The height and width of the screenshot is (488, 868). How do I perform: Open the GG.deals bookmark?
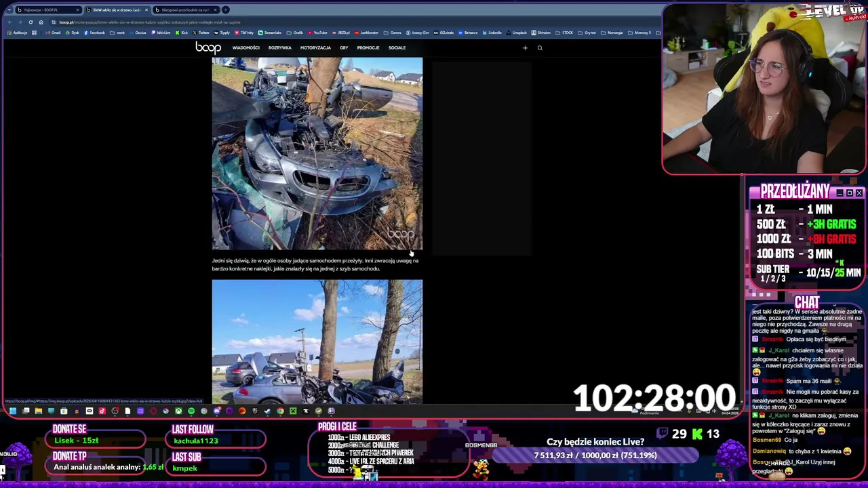tap(443, 33)
